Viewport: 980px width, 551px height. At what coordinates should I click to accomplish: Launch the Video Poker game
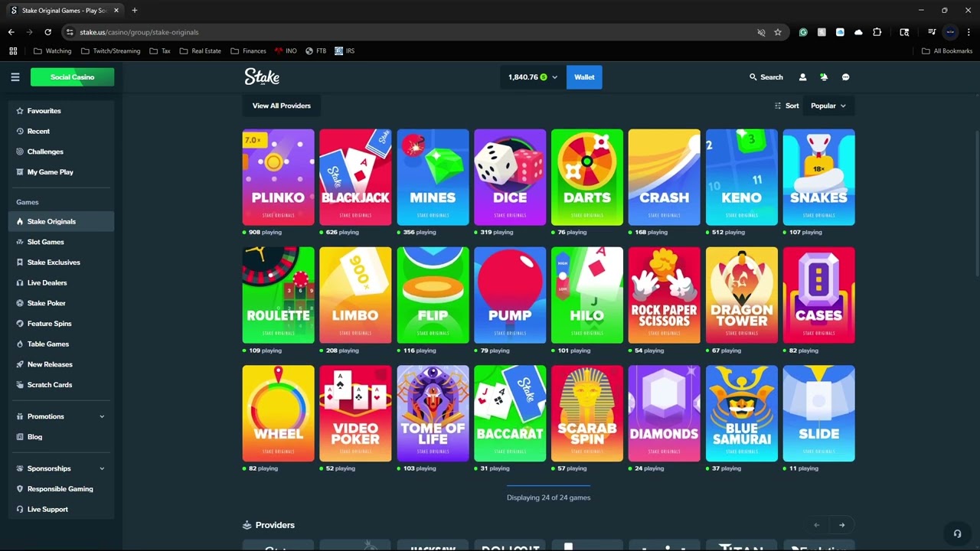[355, 413]
